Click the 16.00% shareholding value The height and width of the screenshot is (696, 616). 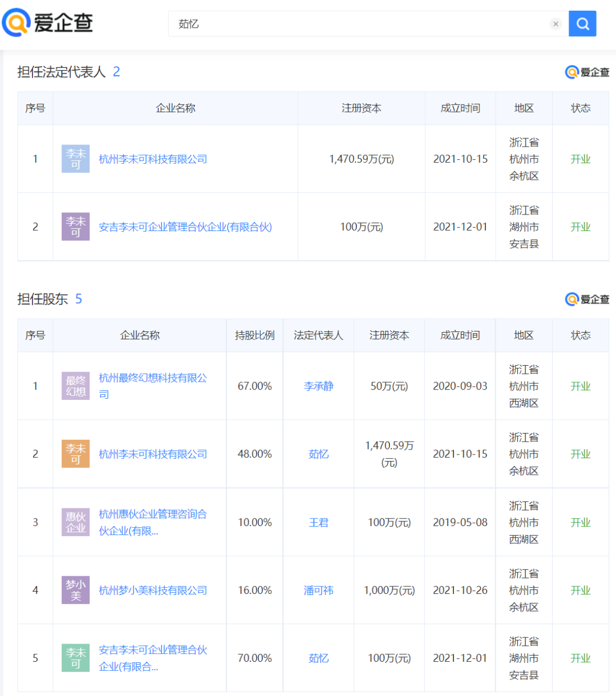(255, 590)
